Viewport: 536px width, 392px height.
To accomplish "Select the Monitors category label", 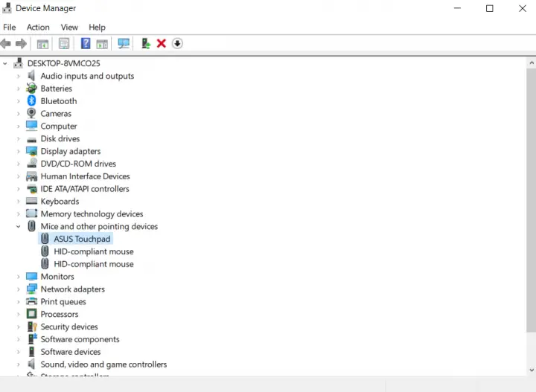I will point(57,277).
